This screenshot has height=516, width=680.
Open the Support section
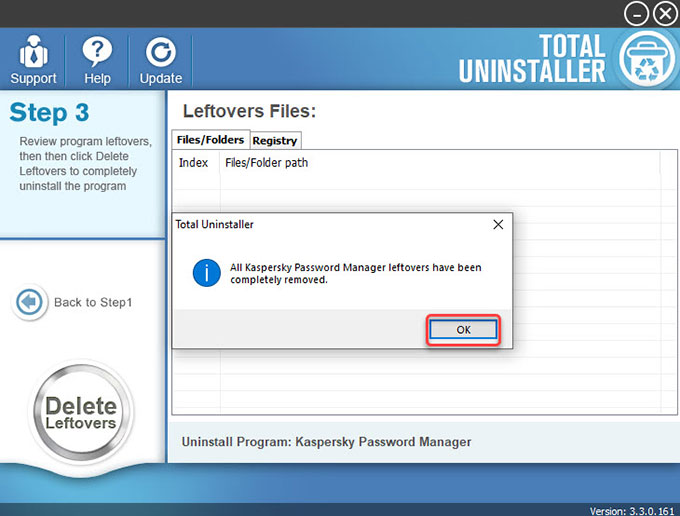point(33,60)
